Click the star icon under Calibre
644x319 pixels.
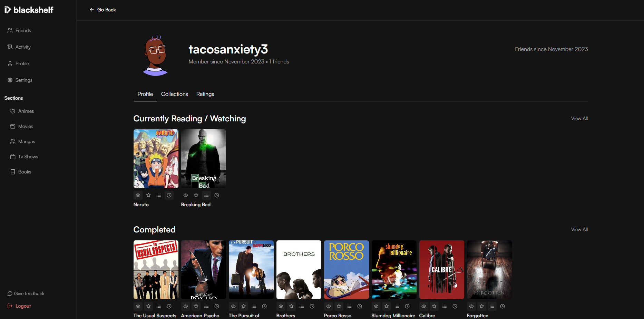(x=434, y=306)
